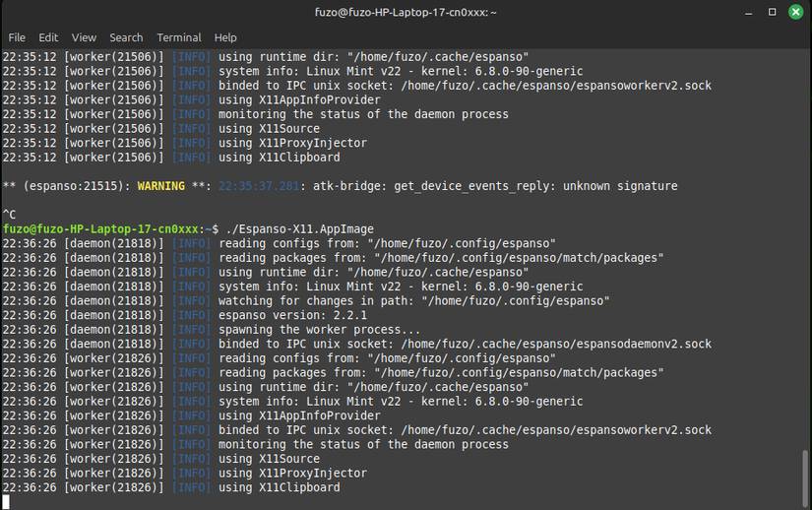Open the View menu
Screen dimensions: 812x510
84,37
